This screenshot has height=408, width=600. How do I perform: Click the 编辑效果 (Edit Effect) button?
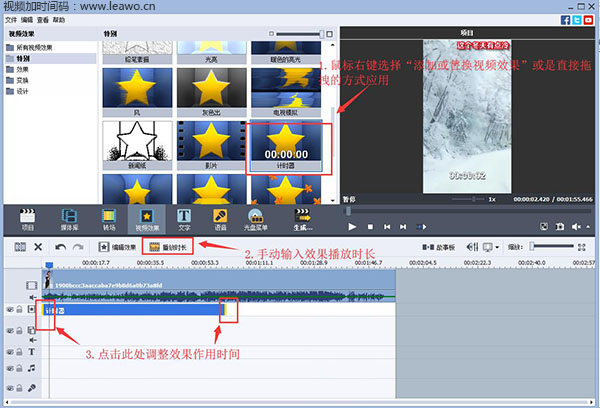(x=117, y=247)
